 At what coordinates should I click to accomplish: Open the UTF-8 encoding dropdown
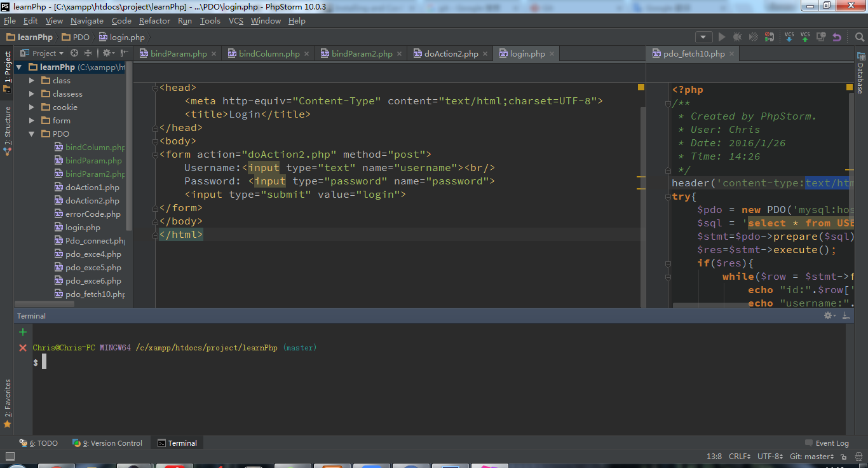point(770,457)
